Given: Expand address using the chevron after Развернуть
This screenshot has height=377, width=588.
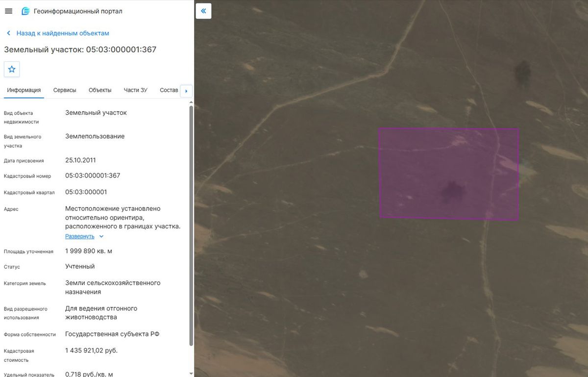Looking at the screenshot, I should pyautogui.click(x=101, y=236).
